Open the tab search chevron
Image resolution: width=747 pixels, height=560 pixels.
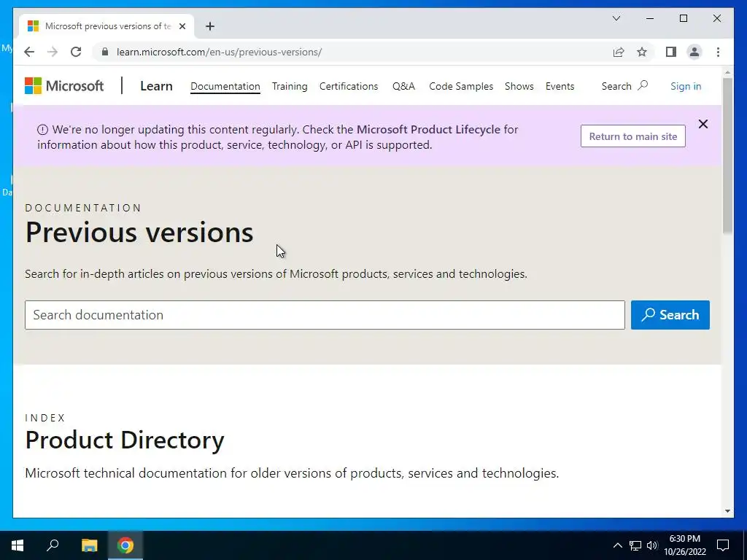coord(616,18)
